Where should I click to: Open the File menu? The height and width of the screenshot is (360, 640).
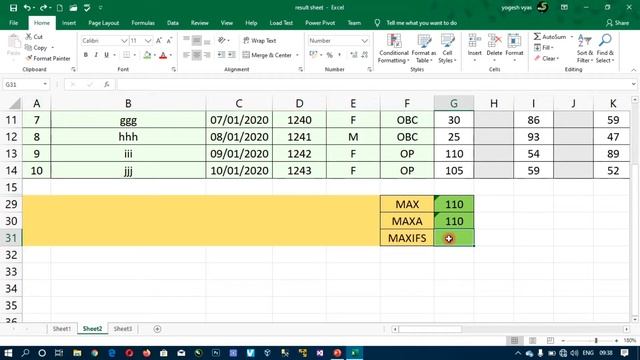pyautogui.click(x=13, y=23)
